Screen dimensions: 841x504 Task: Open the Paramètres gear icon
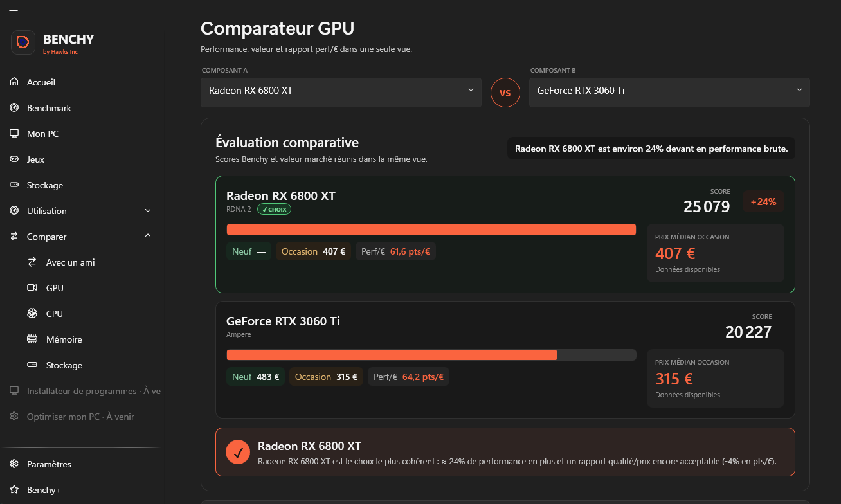tap(14, 464)
